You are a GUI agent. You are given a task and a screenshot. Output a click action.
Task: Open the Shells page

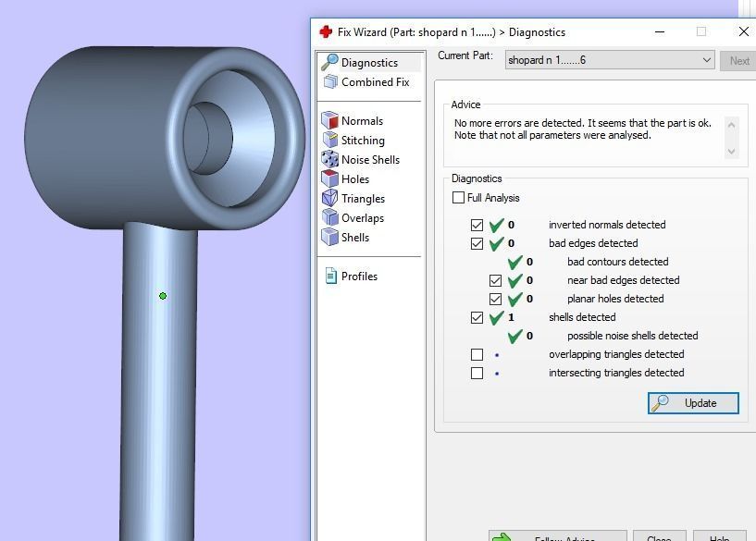click(x=355, y=238)
